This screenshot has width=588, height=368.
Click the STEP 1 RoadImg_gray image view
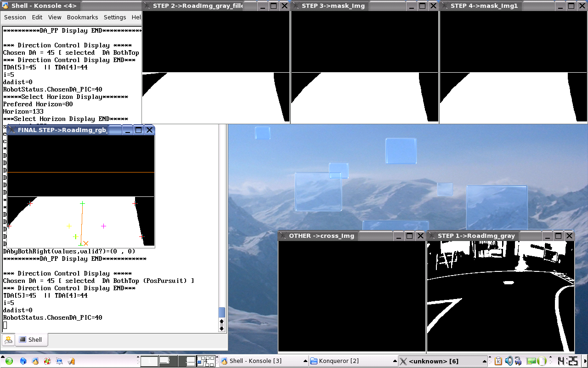(501, 297)
